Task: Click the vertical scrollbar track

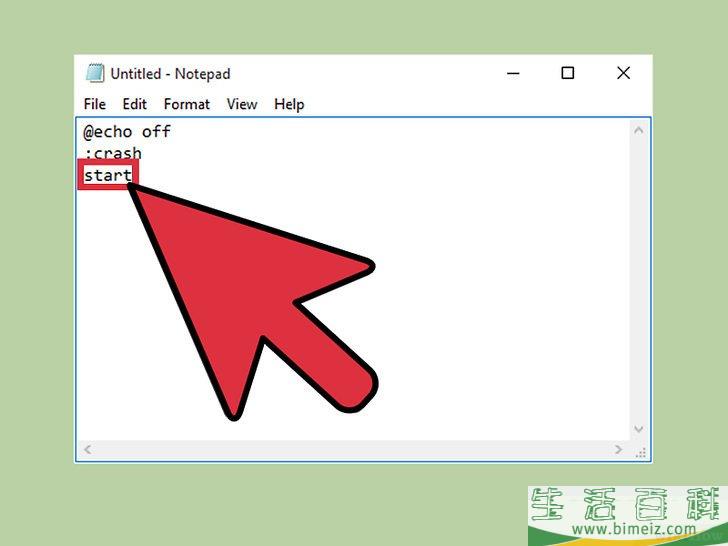Action: (x=640, y=280)
